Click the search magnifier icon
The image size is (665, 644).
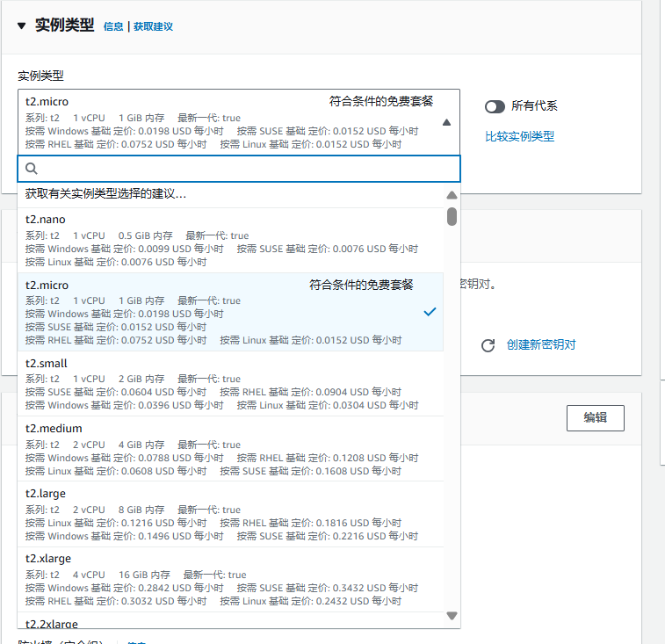pos(32,169)
